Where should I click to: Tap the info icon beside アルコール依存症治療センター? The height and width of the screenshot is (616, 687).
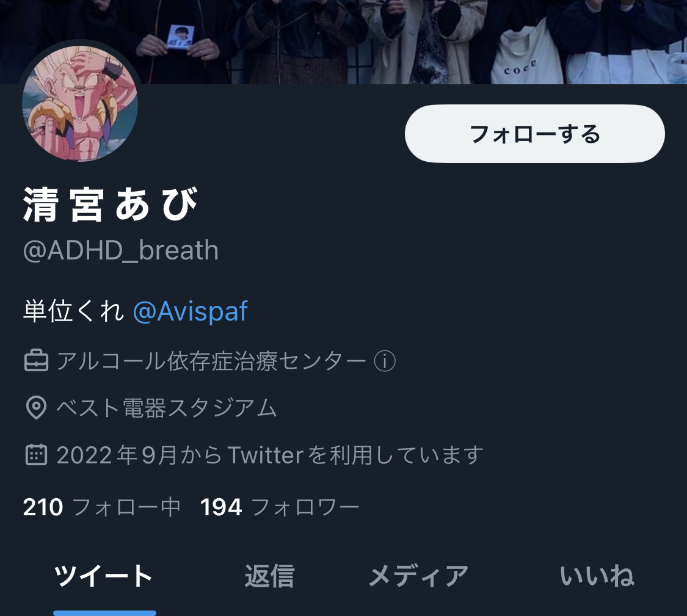[x=385, y=361]
